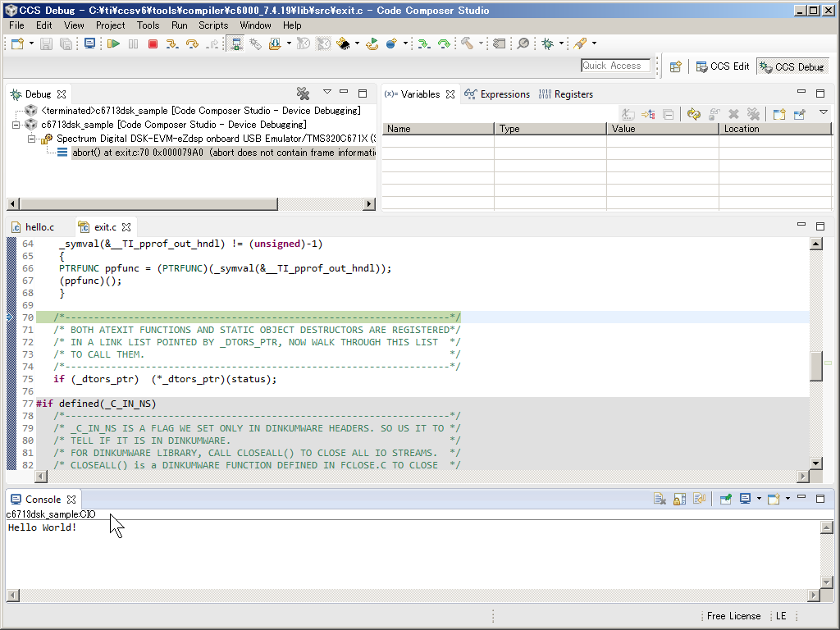Switch to the Registers tab
The width and height of the screenshot is (840, 630).
tap(566, 94)
